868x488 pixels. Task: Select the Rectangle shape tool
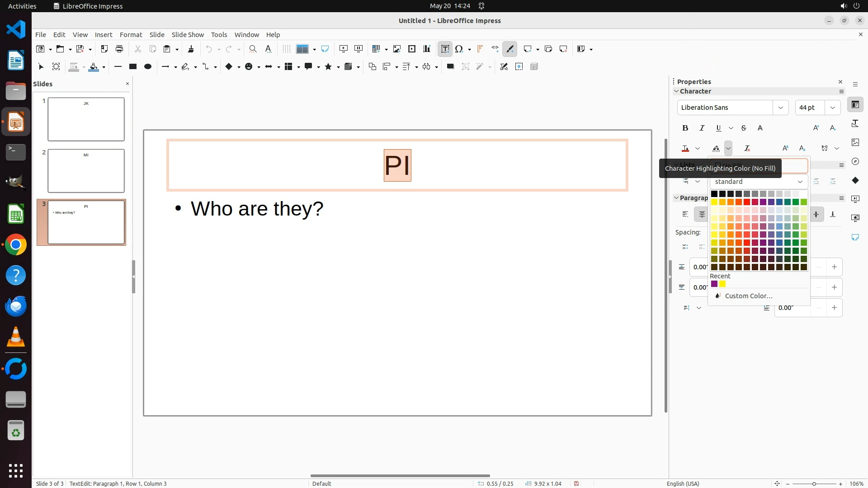pos(132,67)
